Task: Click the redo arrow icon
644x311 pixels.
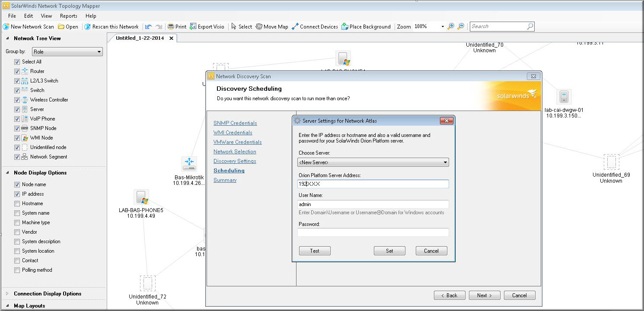Action: tap(159, 26)
